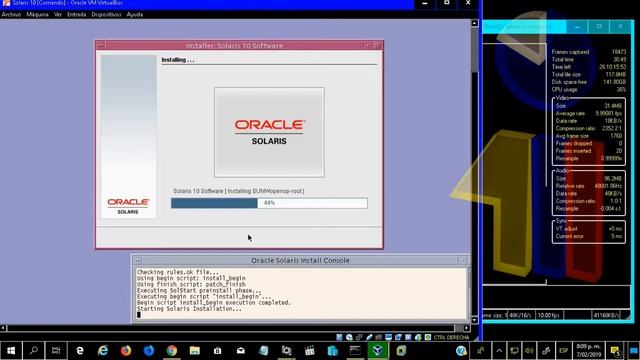Click the blue help question mark icon on taskbar
The image size is (640, 360).
coord(461,350)
